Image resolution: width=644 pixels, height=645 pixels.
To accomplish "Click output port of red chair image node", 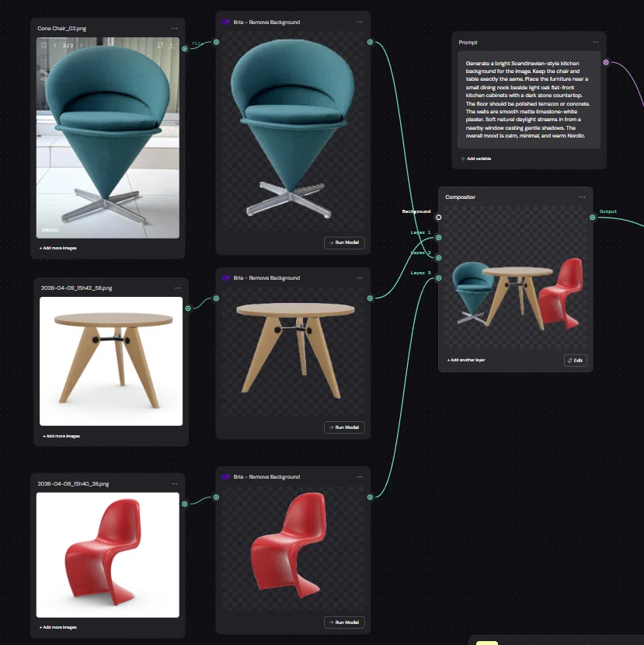I will click(185, 504).
